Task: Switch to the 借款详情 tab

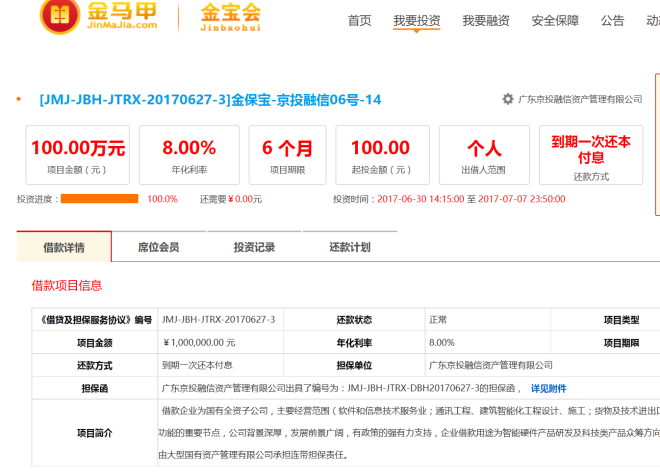Action: pyautogui.click(x=64, y=247)
